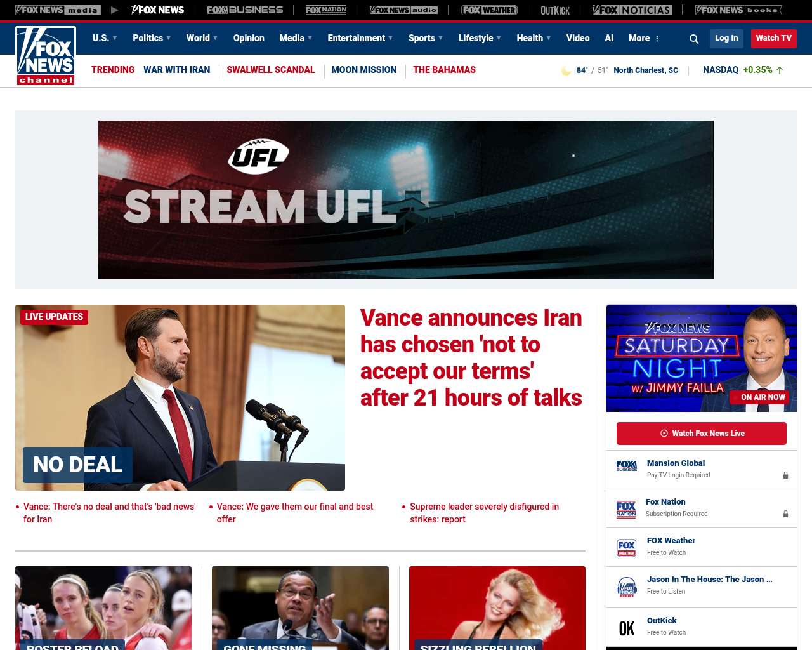Click the Watch Fox News Live button
The height and width of the screenshot is (650, 812).
coord(701,434)
